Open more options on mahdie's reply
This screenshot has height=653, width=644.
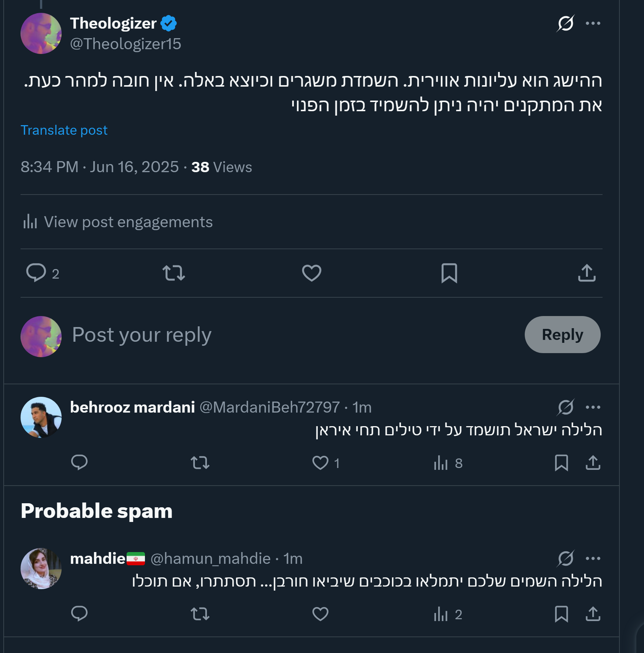tap(593, 559)
